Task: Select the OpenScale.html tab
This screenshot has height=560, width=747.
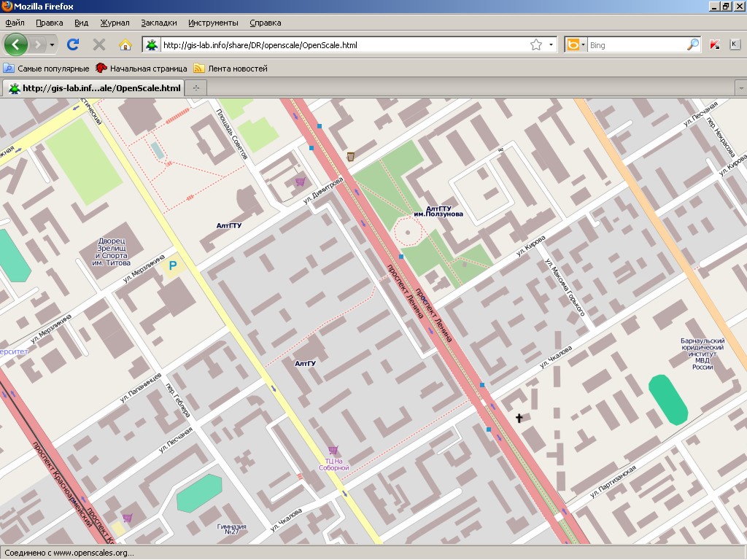Action: point(95,88)
